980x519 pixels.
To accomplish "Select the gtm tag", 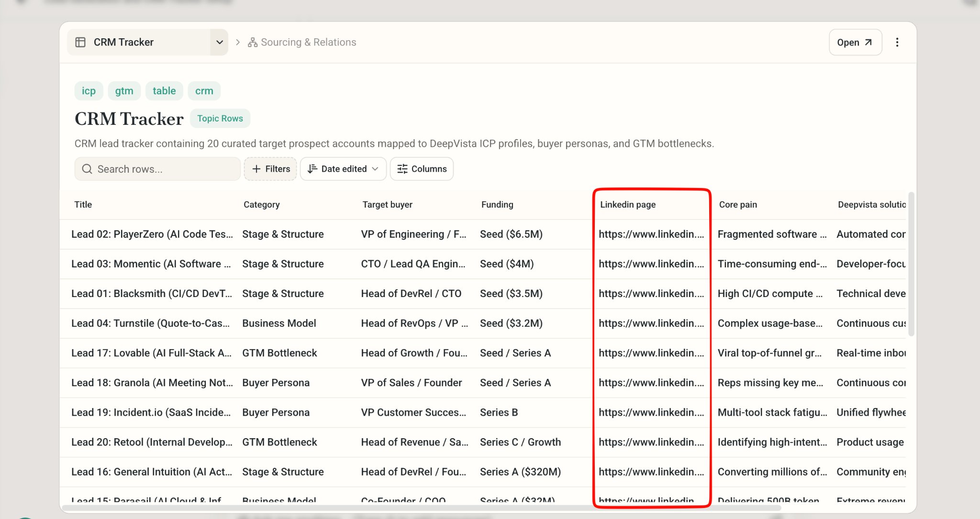I will click(124, 91).
